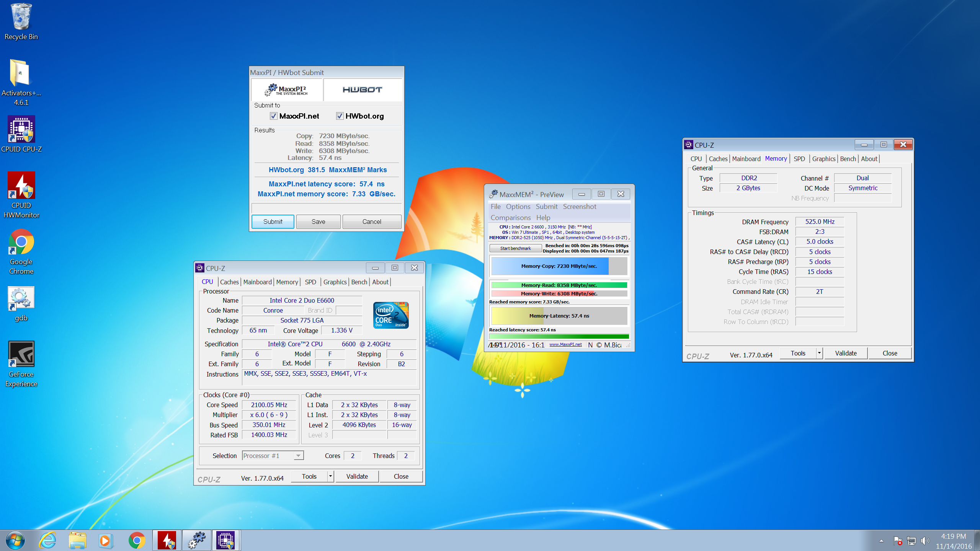
Task: Open the File menu in MaxxMEM²
Action: click(x=495, y=207)
